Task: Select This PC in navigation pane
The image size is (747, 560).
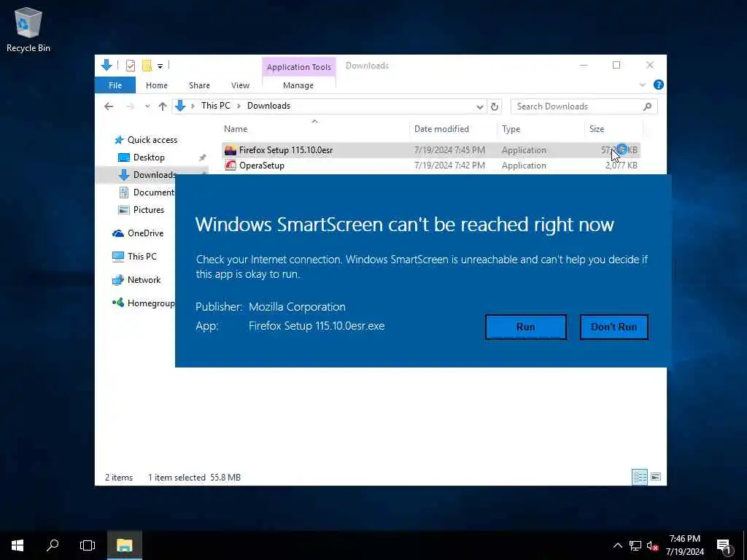Action: click(134, 257)
